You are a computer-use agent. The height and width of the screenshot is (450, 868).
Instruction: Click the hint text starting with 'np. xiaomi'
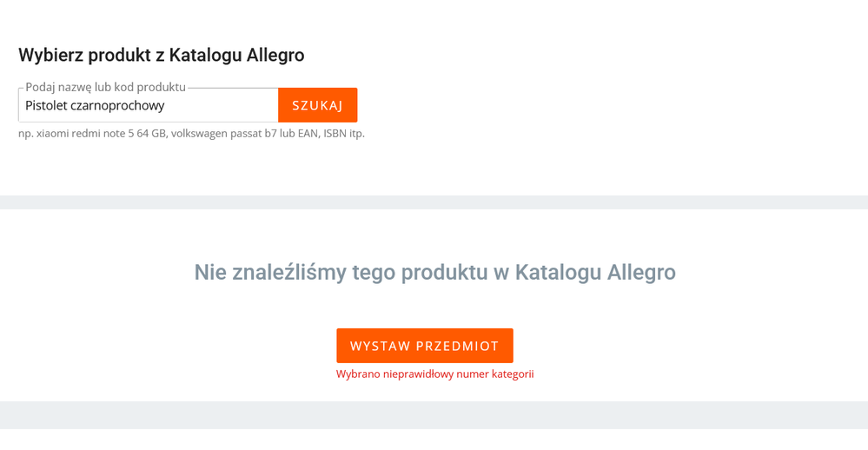191,134
